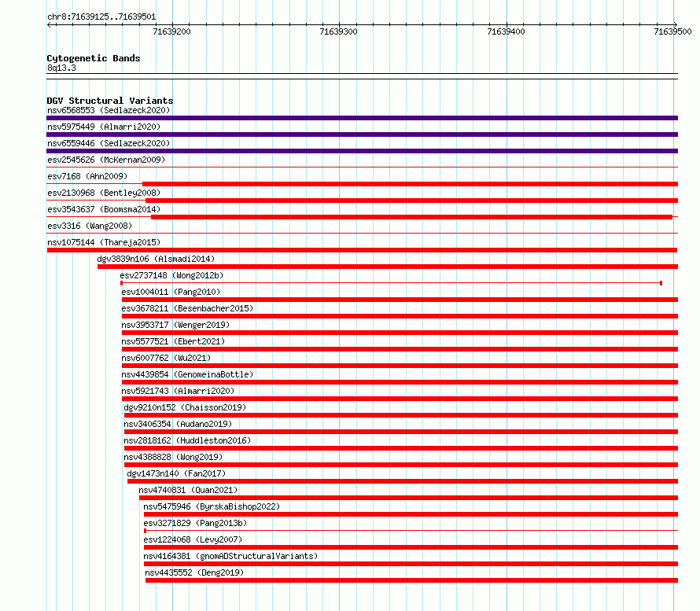Open variant esv2130968 (Bentley2008)
The width and height of the screenshot is (700, 611).
tap(104, 193)
